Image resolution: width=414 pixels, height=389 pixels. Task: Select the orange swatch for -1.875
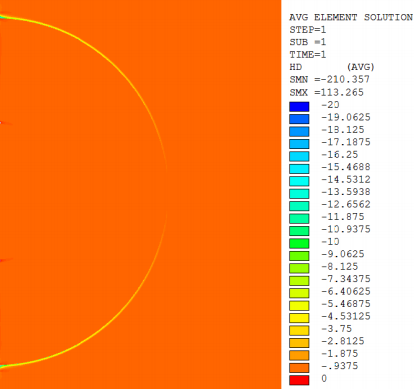click(299, 355)
